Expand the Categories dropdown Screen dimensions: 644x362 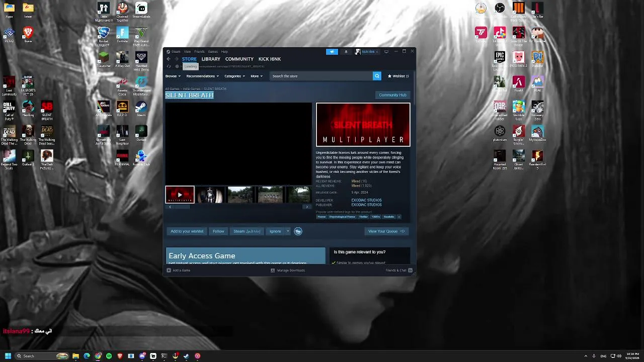click(x=234, y=76)
